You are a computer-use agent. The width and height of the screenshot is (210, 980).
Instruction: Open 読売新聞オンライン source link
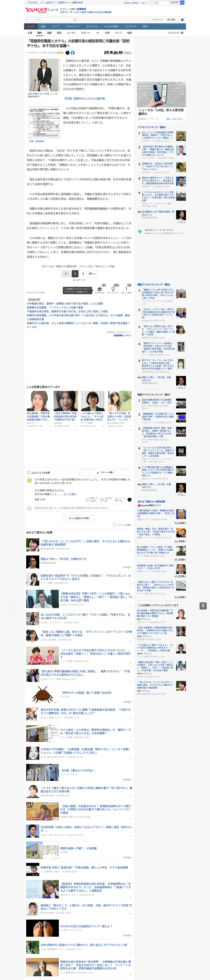pyautogui.click(x=123, y=335)
